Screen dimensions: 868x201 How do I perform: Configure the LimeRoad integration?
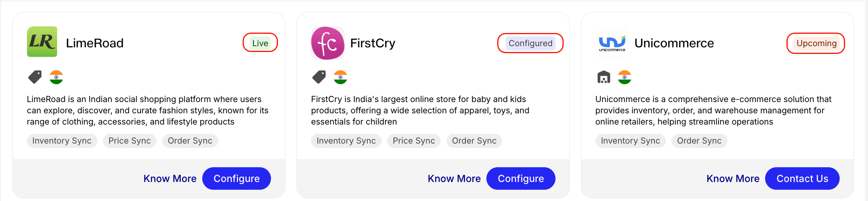pos(236,178)
